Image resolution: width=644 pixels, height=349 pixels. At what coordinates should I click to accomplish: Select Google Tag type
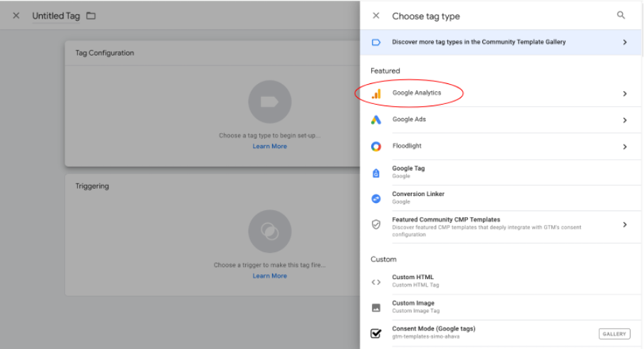[x=501, y=172]
